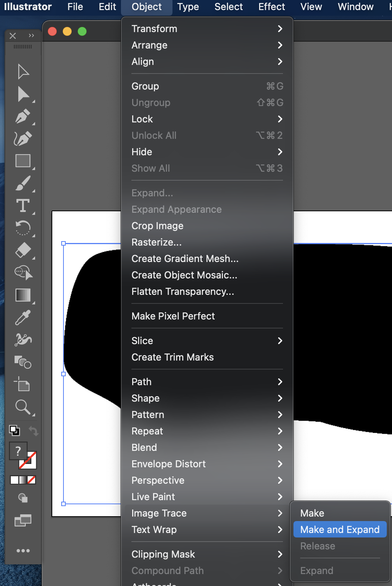Viewport: 392px width, 586px height.
Task: Reset to default fill and stroke
Action: click(14, 431)
